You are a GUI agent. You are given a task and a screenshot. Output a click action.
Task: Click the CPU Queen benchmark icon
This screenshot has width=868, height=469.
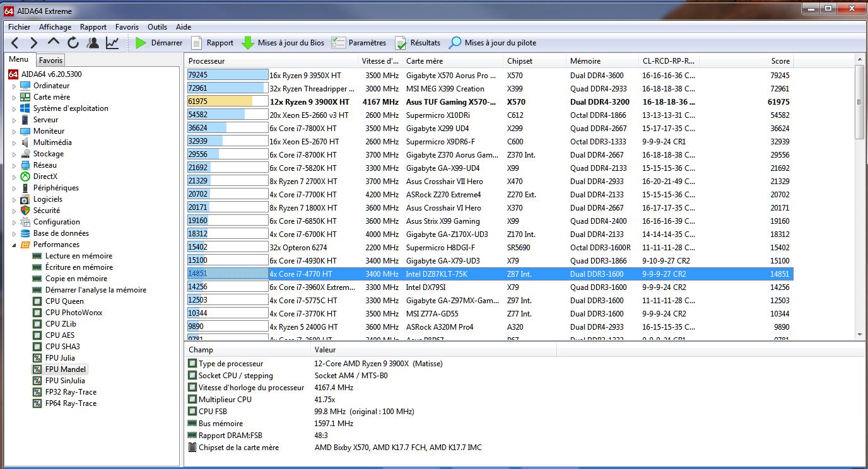click(37, 301)
